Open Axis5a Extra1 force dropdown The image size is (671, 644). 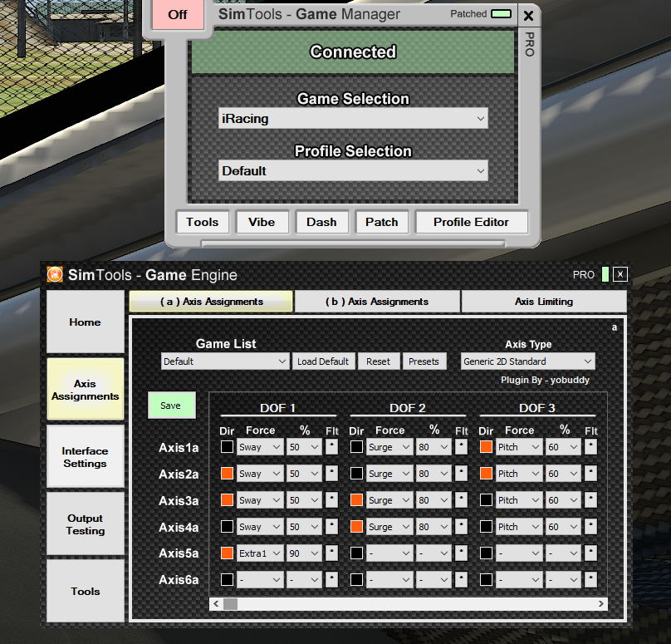click(260, 553)
